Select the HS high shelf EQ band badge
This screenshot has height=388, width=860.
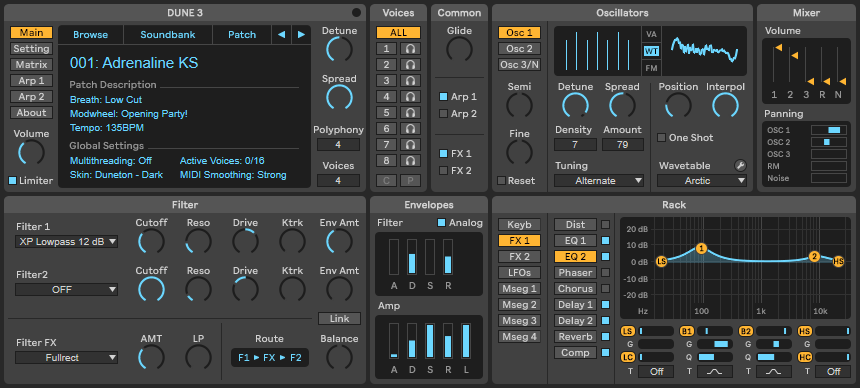(x=805, y=331)
